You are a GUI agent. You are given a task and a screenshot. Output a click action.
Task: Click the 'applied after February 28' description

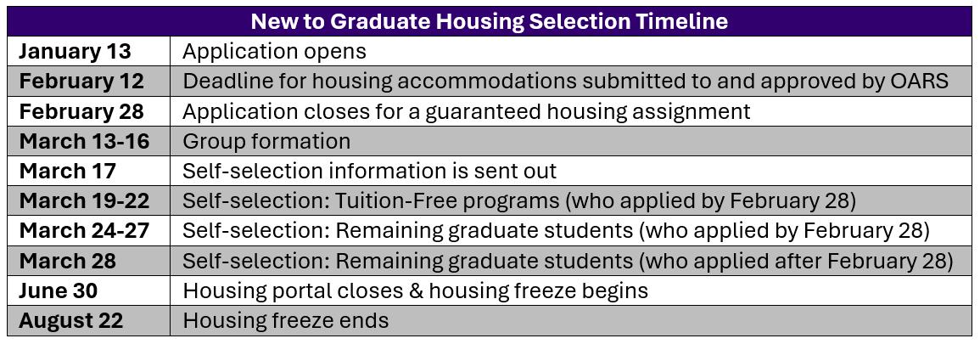coord(568,262)
